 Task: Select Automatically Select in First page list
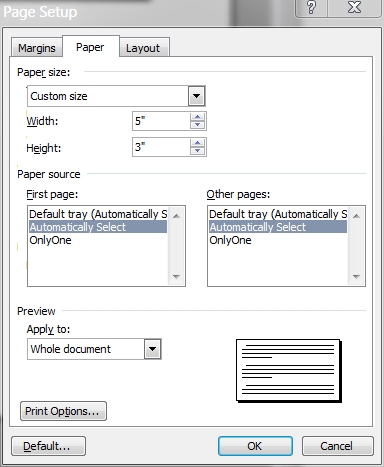tap(98, 227)
